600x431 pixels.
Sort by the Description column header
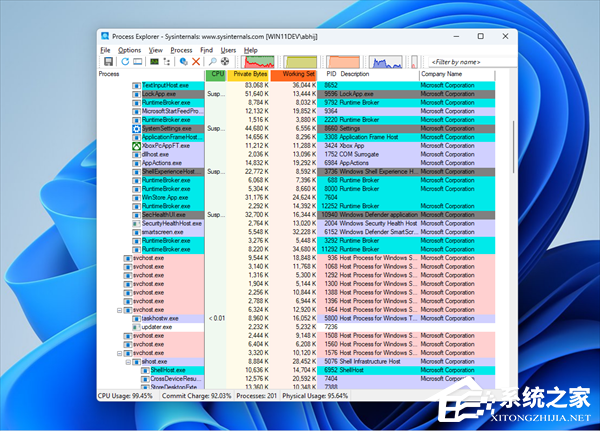379,74
